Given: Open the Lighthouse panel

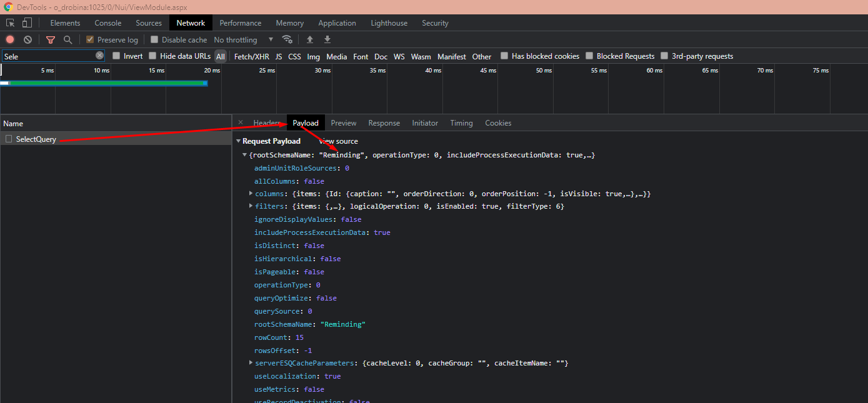Looking at the screenshot, I should [x=389, y=23].
